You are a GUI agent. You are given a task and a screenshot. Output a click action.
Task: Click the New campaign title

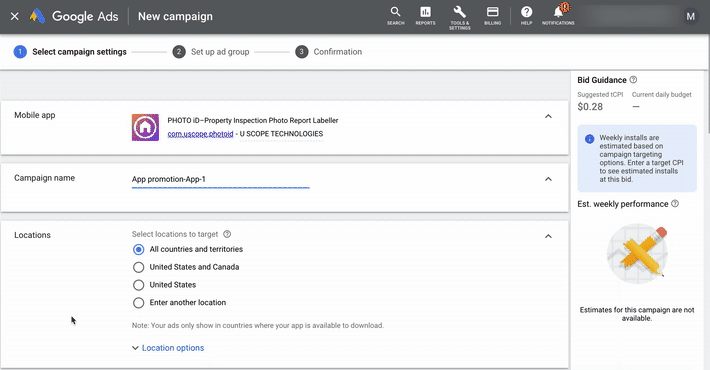[175, 16]
